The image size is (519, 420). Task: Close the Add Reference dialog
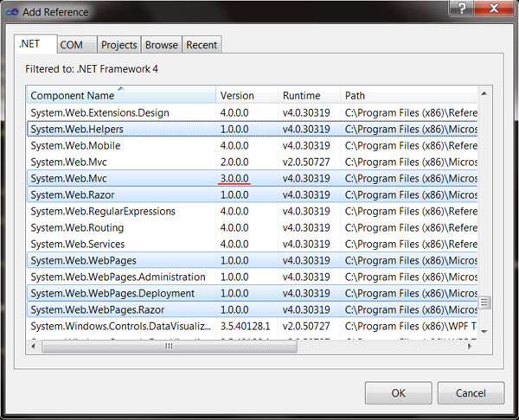pyautogui.click(x=494, y=8)
